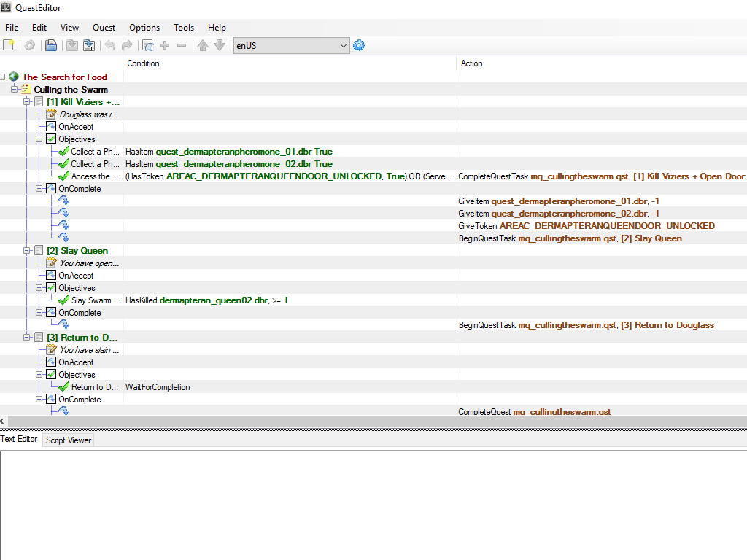This screenshot has height=560, width=747.
Task: Click inside the Text Editor text area
Action: [372, 503]
